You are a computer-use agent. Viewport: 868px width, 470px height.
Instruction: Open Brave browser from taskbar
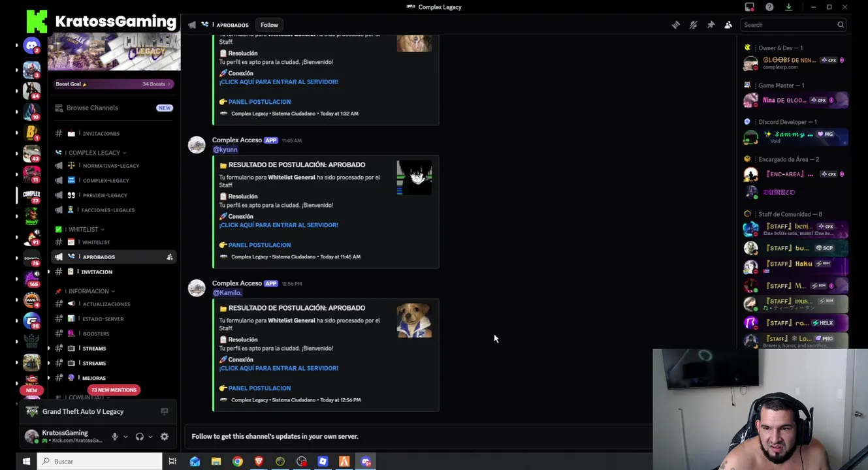[259, 462]
